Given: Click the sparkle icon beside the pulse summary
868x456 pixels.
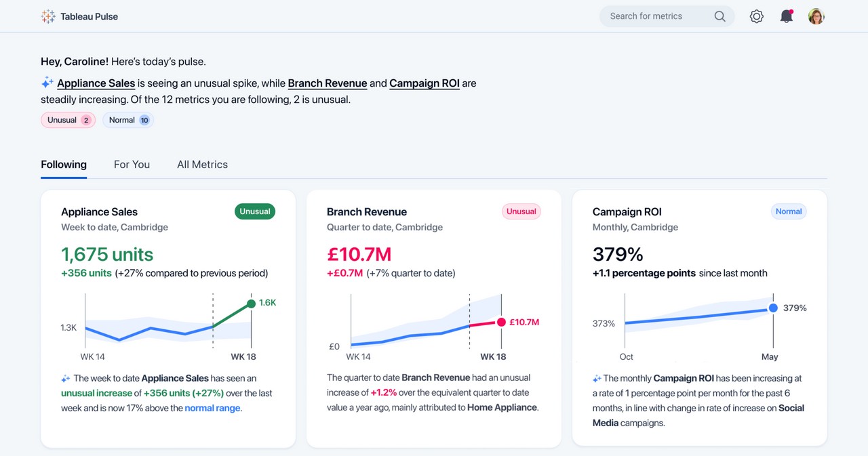Looking at the screenshot, I should pyautogui.click(x=47, y=83).
